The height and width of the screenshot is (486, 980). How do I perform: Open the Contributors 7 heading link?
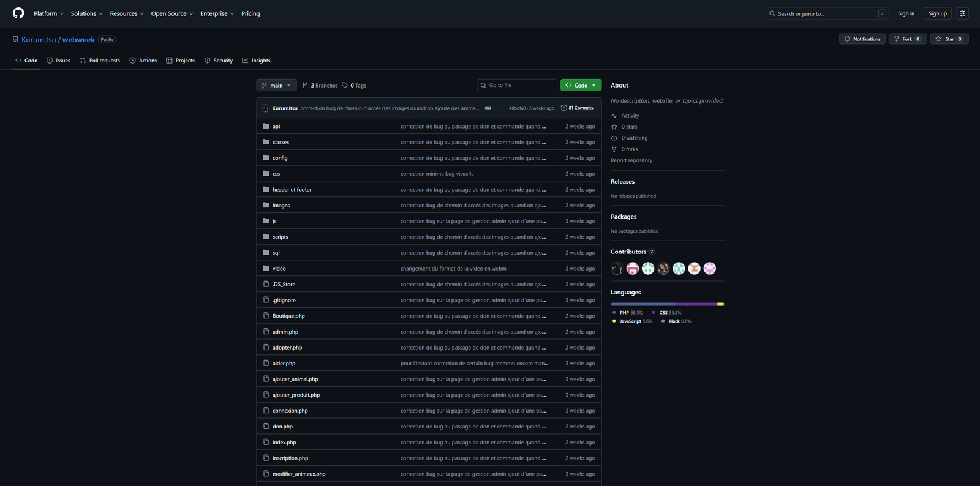[x=633, y=252]
